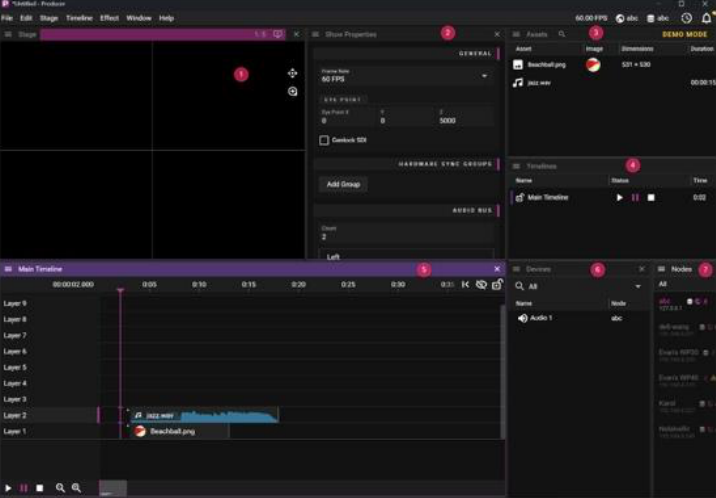Open the Help menu
The width and height of the screenshot is (716, 498).
[x=166, y=18]
